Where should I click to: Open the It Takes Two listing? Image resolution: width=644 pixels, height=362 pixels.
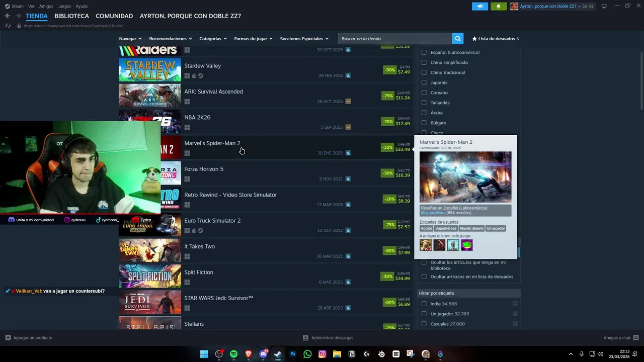tap(266, 250)
